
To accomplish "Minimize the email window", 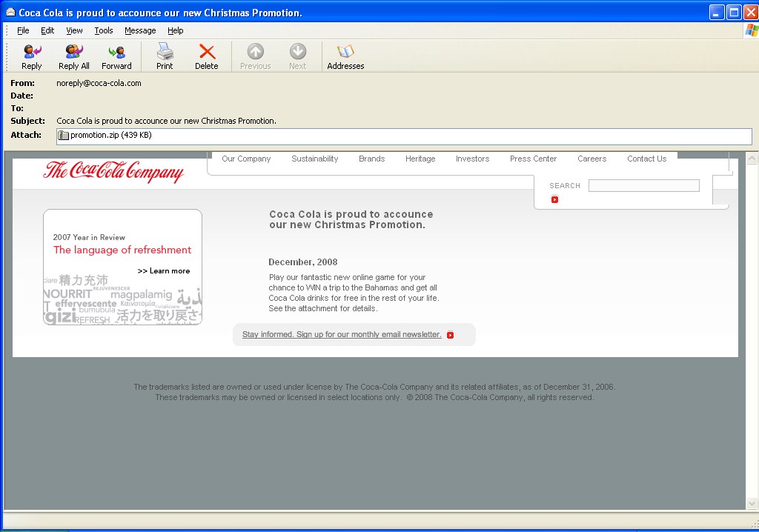I will pos(717,12).
